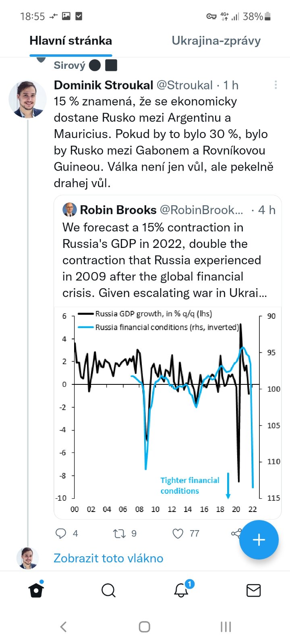Like the tweet with the heart icon
The width and height of the screenshot is (290, 644).
pyautogui.click(x=178, y=533)
